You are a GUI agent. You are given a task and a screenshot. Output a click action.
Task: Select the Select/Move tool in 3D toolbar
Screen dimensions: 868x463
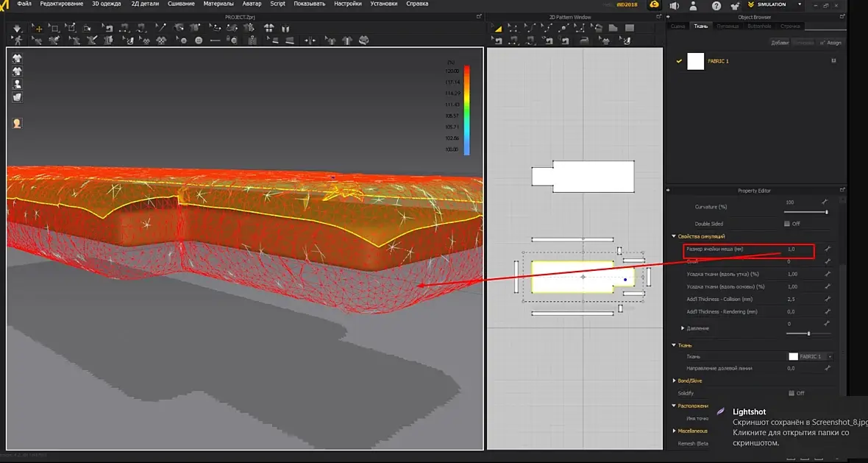[x=39, y=28]
